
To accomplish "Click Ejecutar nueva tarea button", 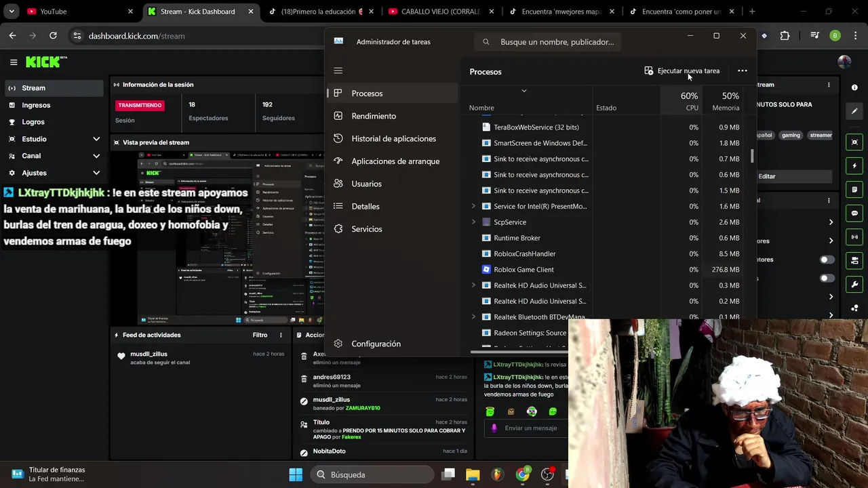I will point(682,70).
